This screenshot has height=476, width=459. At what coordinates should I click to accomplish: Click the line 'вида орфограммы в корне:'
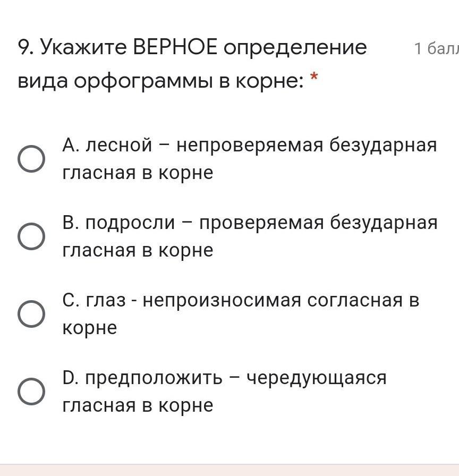[161, 81]
